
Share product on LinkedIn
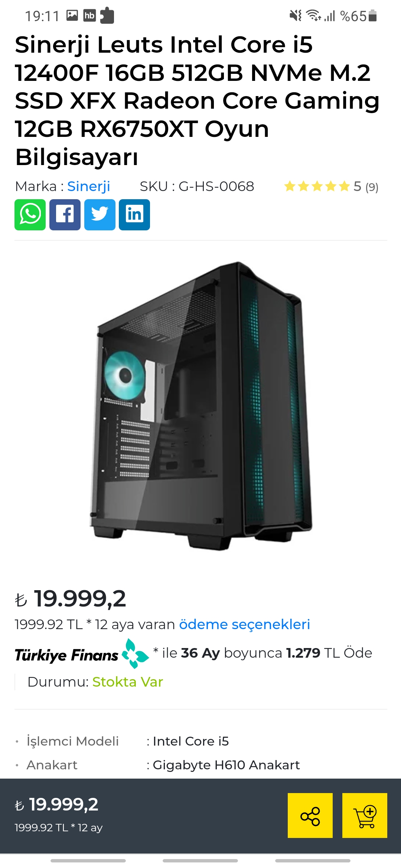pos(134,215)
